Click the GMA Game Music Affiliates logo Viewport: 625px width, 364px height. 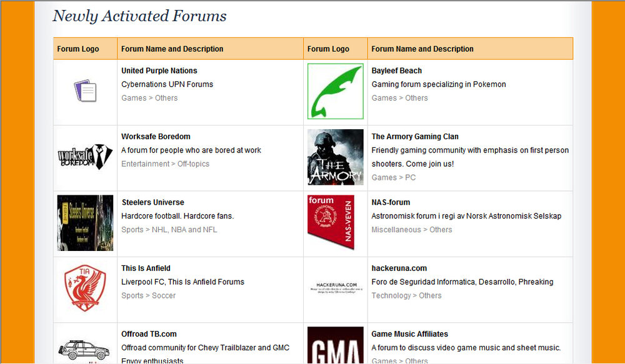pos(335,345)
